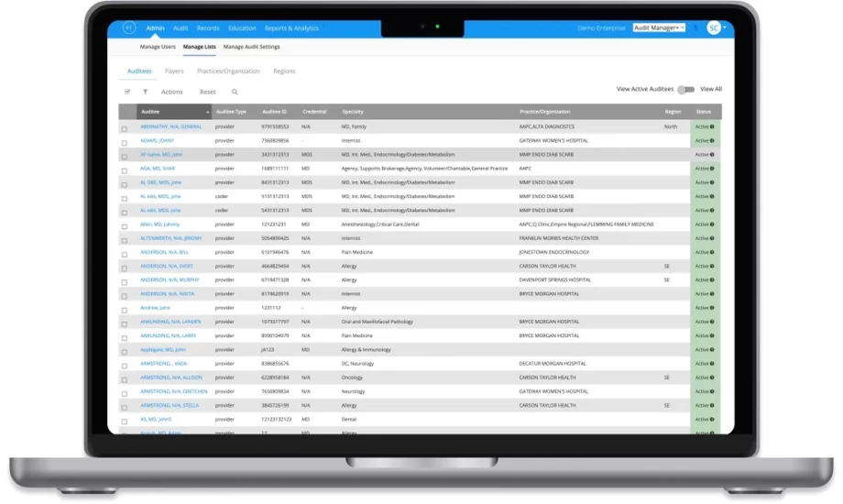Screen dimensions: 843x504
Task: Select the checkbox for ANDERSON, N/A, BILL
Action: coord(125,255)
